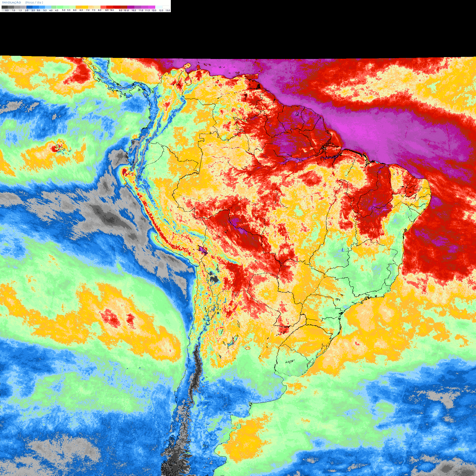Click the '(Horas / dia)' unit label
This screenshot has width=476, height=476.
tap(34, 2)
